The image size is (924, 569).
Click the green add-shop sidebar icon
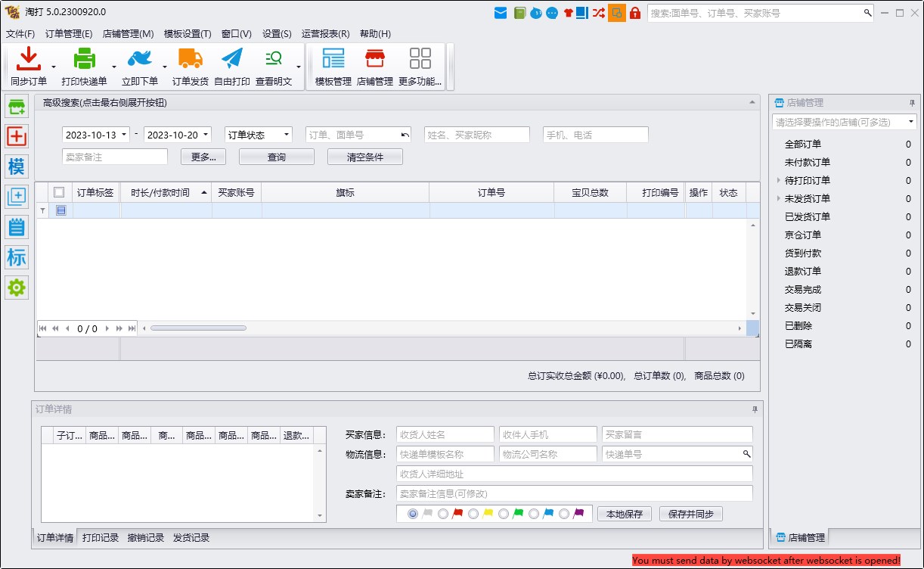(x=17, y=107)
